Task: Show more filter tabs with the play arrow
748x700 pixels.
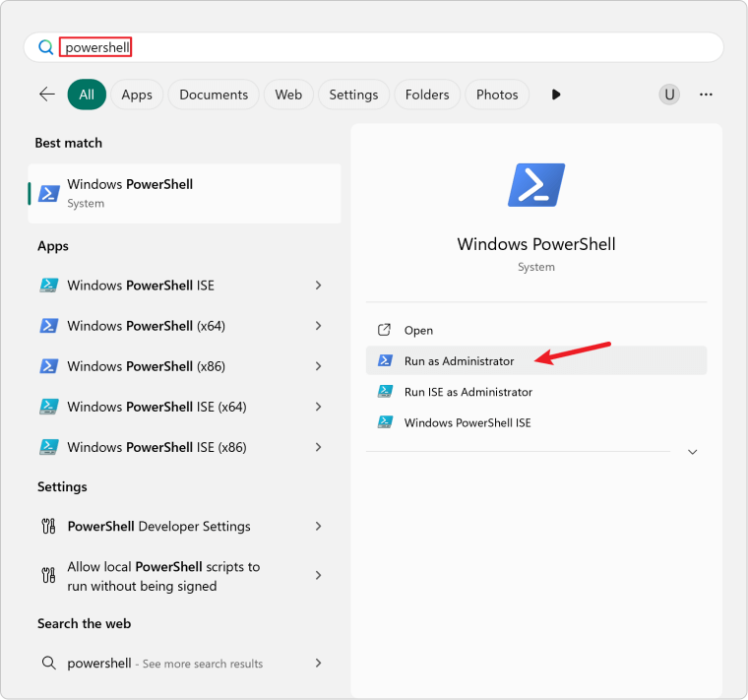Action: click(x=556, y=95)
